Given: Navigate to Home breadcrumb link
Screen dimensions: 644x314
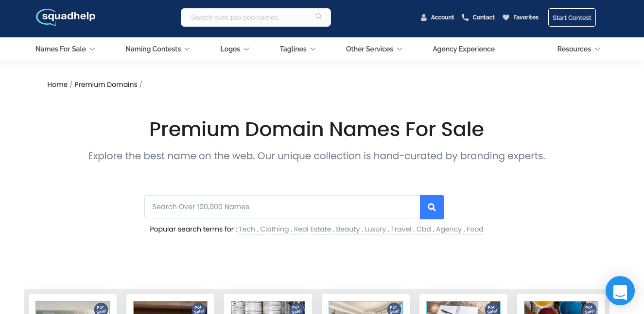Looking at the screenshot, I should coord(57,84).
